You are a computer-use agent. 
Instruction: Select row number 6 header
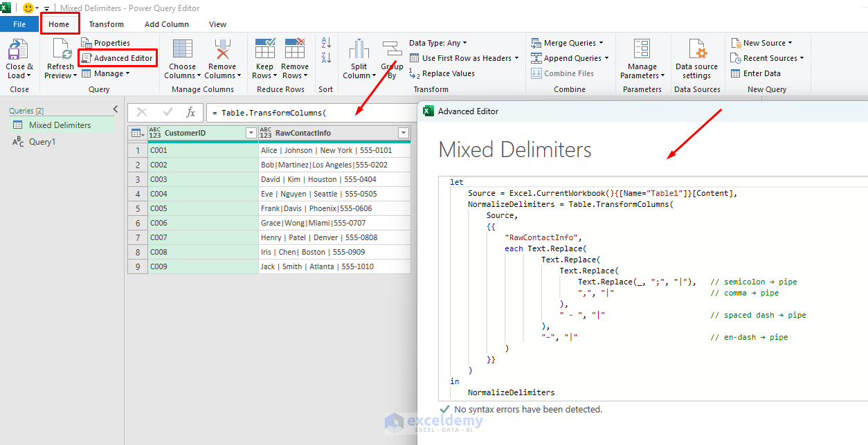(x=138, y=223)
